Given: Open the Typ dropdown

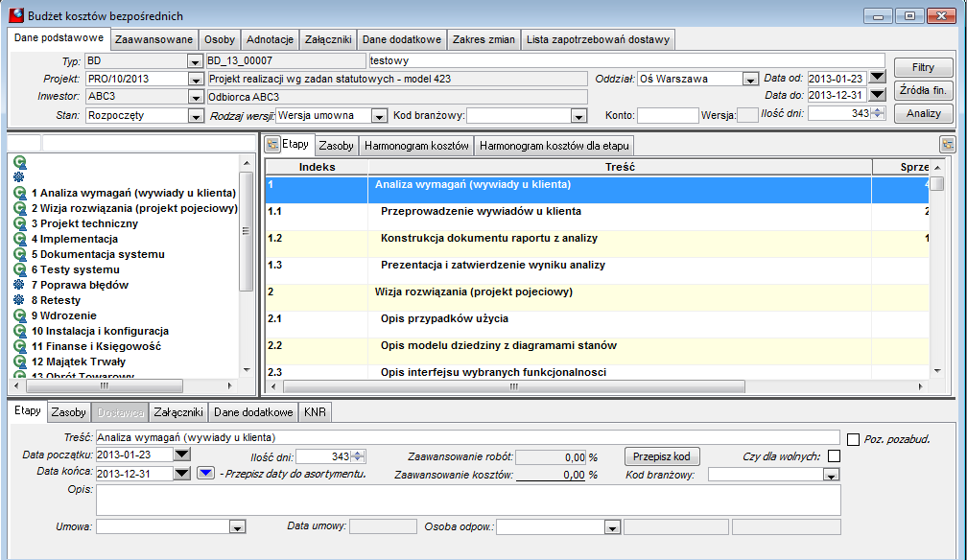Looking at the screenshot, I should coord(195,61).
